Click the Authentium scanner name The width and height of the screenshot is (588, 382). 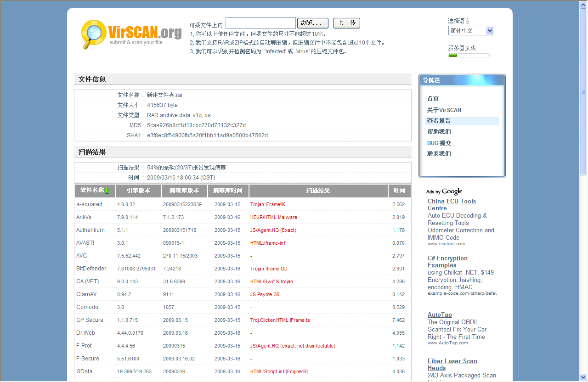(90, 230)
